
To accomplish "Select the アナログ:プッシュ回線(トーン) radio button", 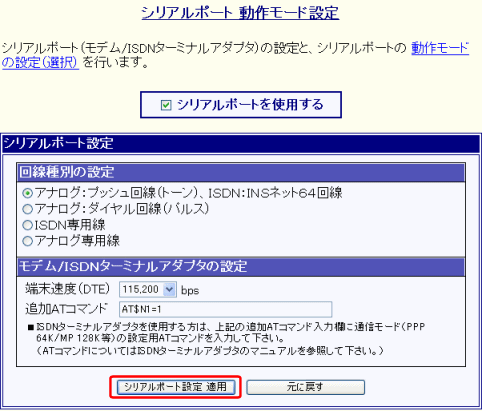I will click(27, 193).
